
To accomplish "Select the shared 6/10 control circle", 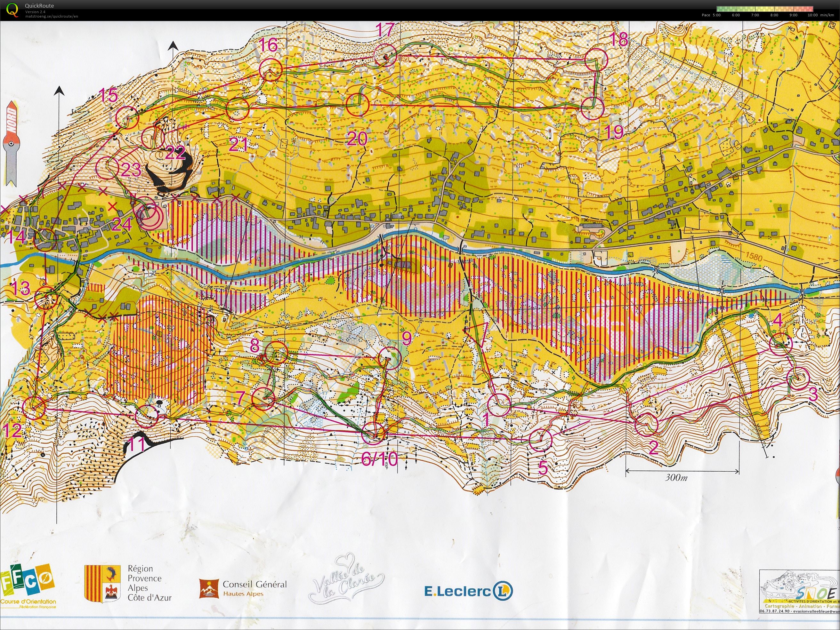I will click(373, 433).
